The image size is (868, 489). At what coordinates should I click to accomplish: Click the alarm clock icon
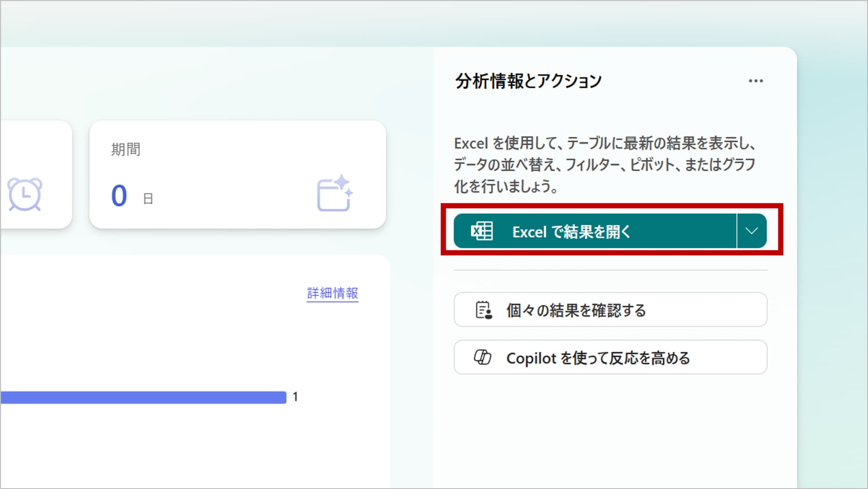point(25,194)
